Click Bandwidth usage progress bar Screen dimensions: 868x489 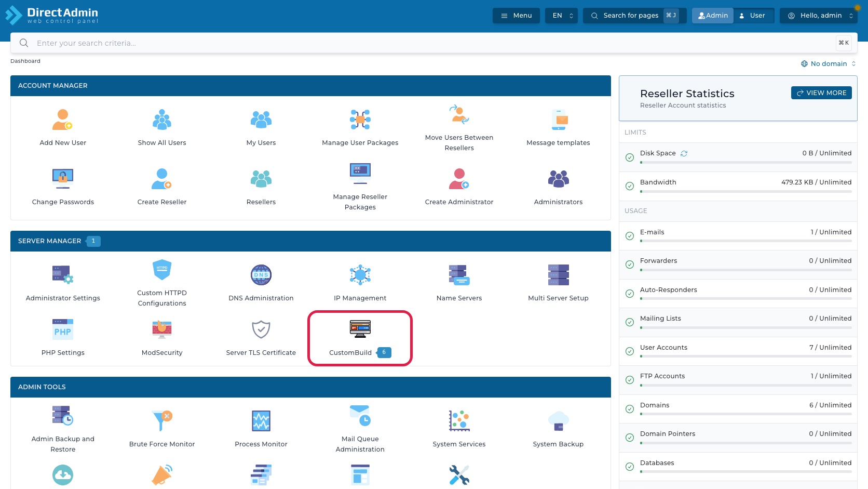coord(746,192)
